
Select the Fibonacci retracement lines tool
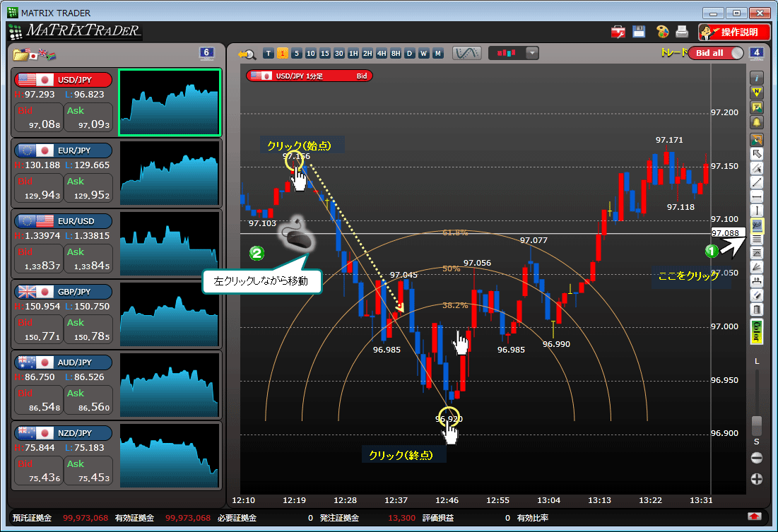tap(756, 240)
